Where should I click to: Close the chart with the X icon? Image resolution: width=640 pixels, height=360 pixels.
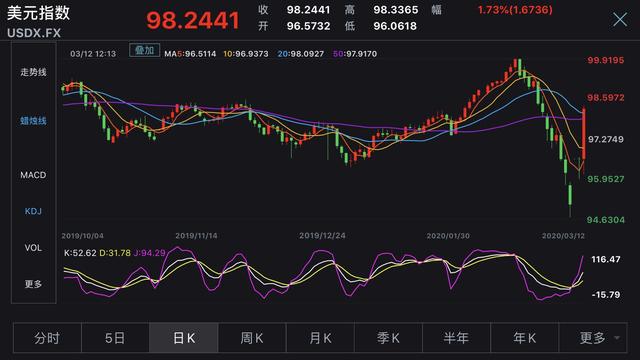pyautogui.click(x=620, y=19)
